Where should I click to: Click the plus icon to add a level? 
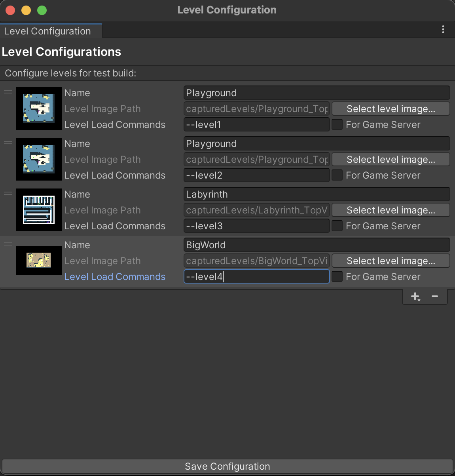415,297
